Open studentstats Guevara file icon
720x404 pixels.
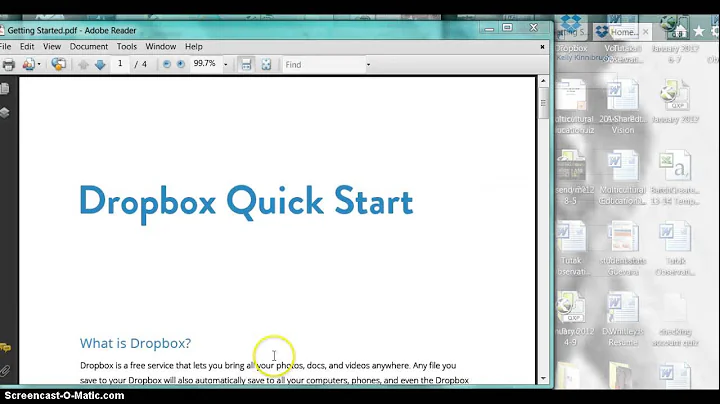point(623,237)
